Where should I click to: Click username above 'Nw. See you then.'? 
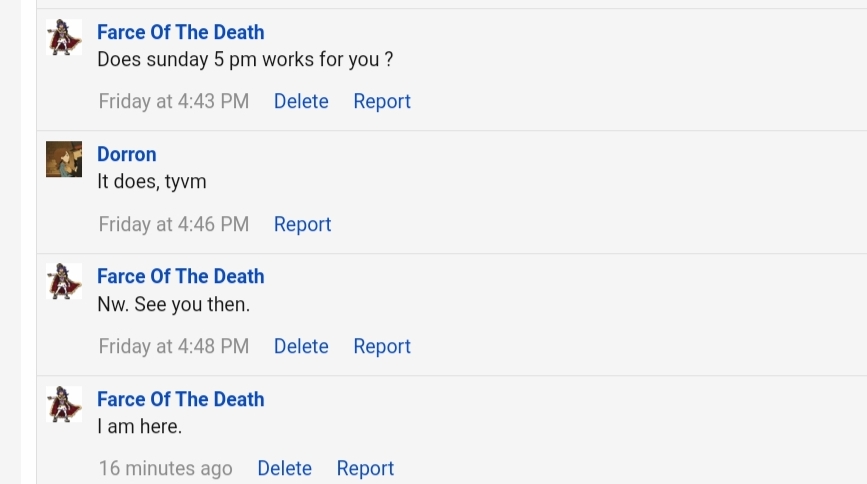pos(180,276)
